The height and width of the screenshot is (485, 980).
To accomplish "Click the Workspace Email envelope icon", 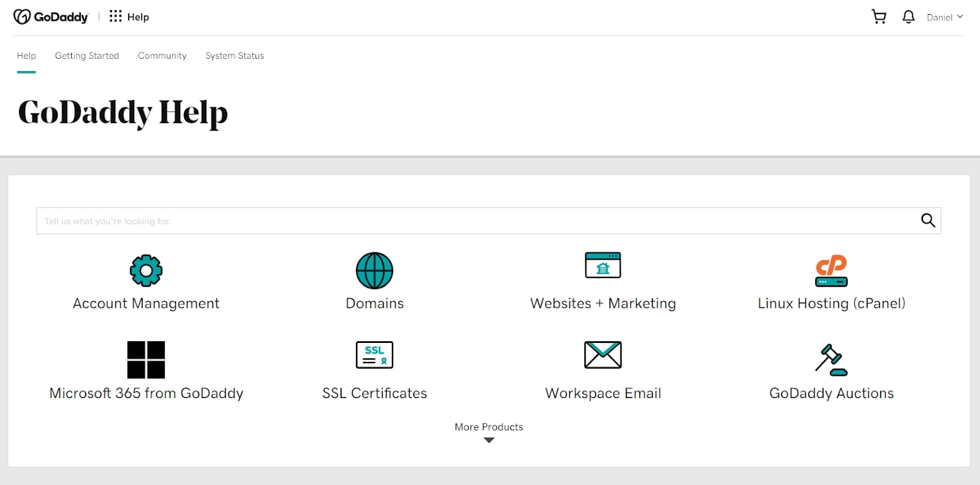I will 603,355.
